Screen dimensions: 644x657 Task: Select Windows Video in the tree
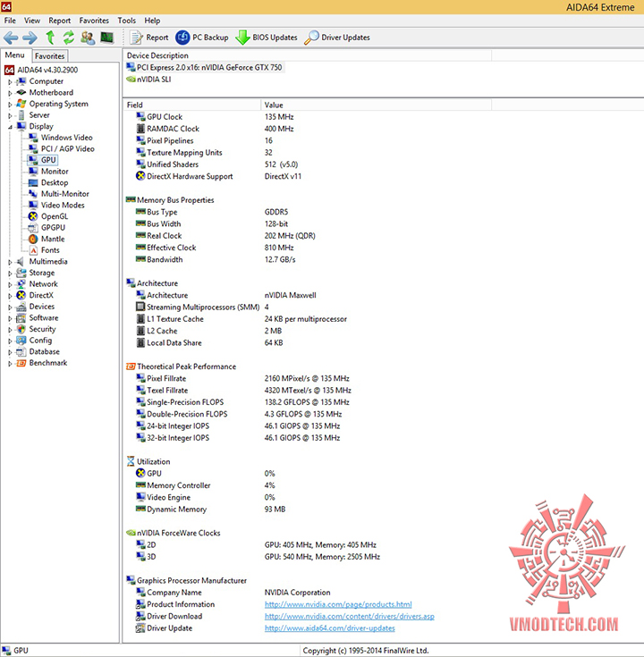66,138
